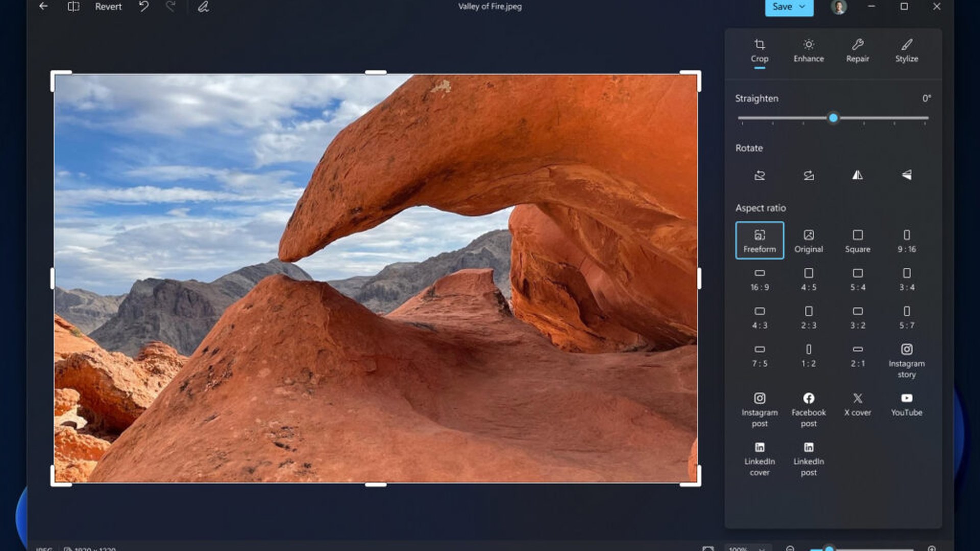
Task: Apply LinkedIn post crop preset
Action: pyautogui.click(x=808, y=459)
